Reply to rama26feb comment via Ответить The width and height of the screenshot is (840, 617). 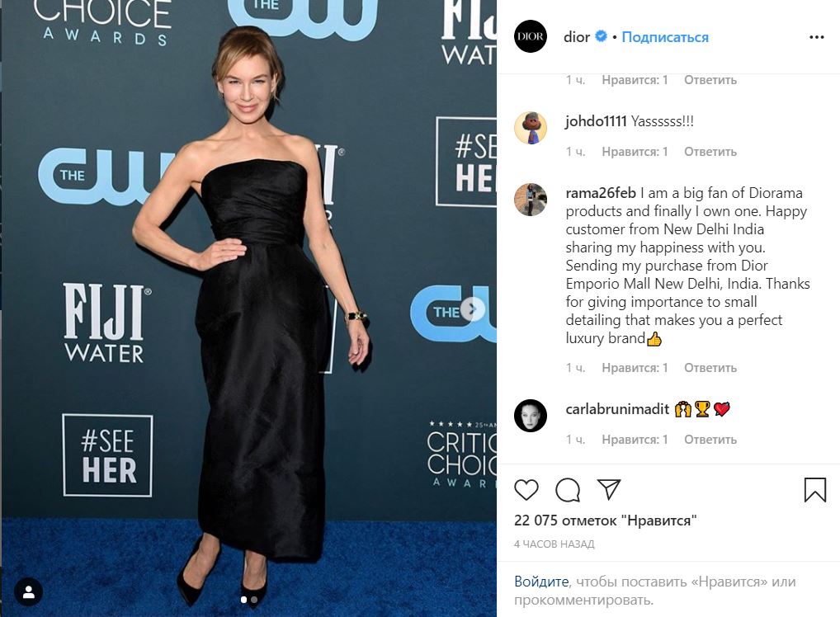coord(710,367)
